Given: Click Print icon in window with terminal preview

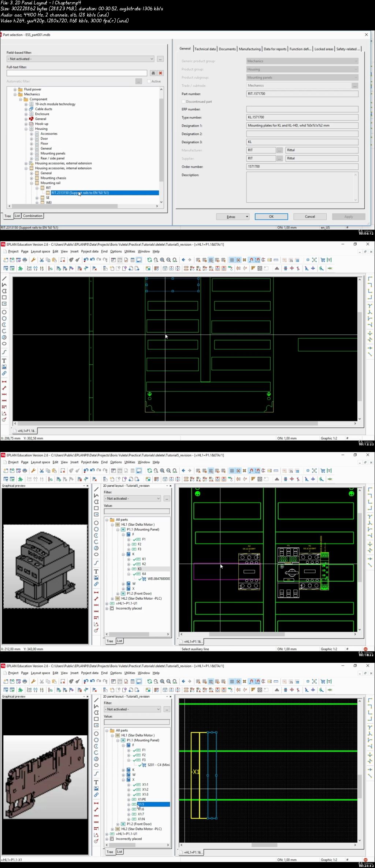Looking at the screenshot, I should point(25,681).
